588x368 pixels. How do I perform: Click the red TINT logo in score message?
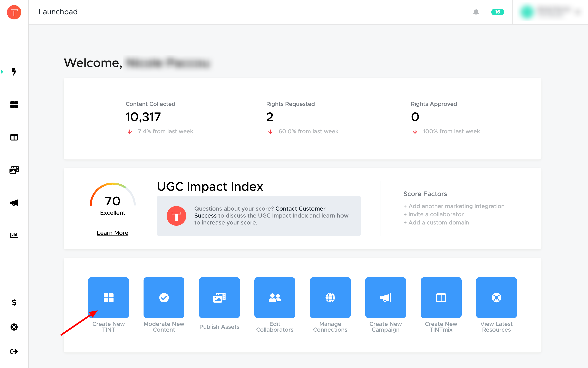176,216
